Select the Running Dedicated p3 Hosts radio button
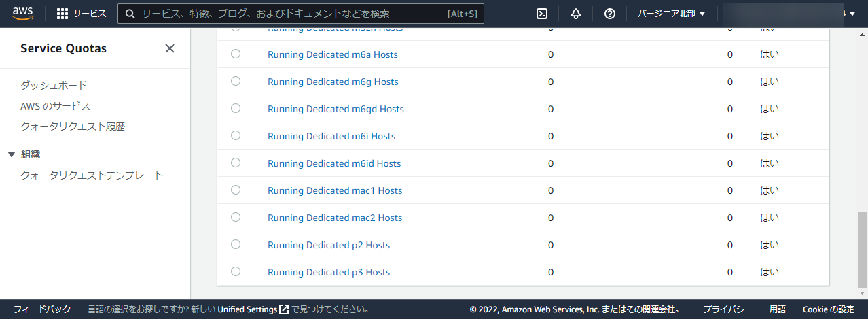 tap(236, 271)
